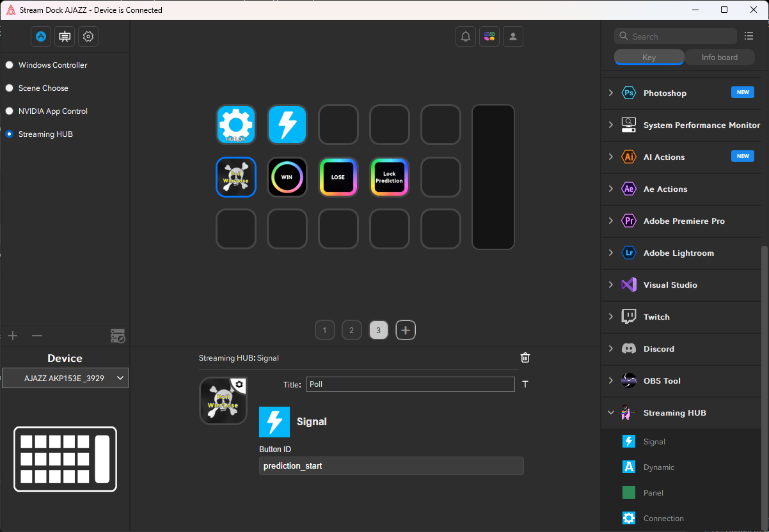Image resolution: width=769 pixels, height=532 pixels.
Task: Click the NEW badge next to AI Actions
Action: point(743,156)
